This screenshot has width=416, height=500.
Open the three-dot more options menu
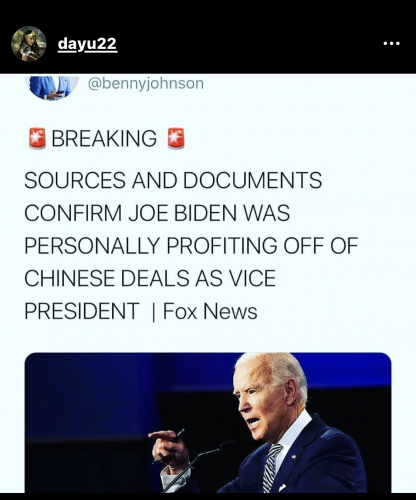point(391,43)
